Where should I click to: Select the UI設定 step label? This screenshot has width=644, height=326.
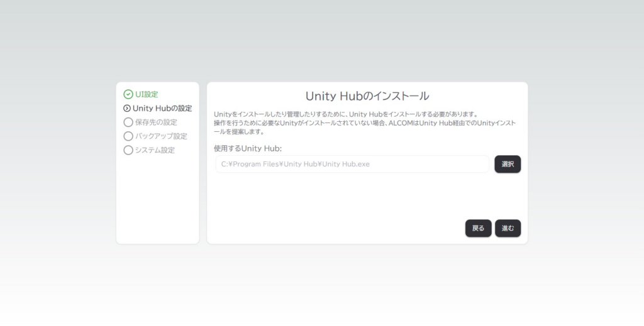147,94
